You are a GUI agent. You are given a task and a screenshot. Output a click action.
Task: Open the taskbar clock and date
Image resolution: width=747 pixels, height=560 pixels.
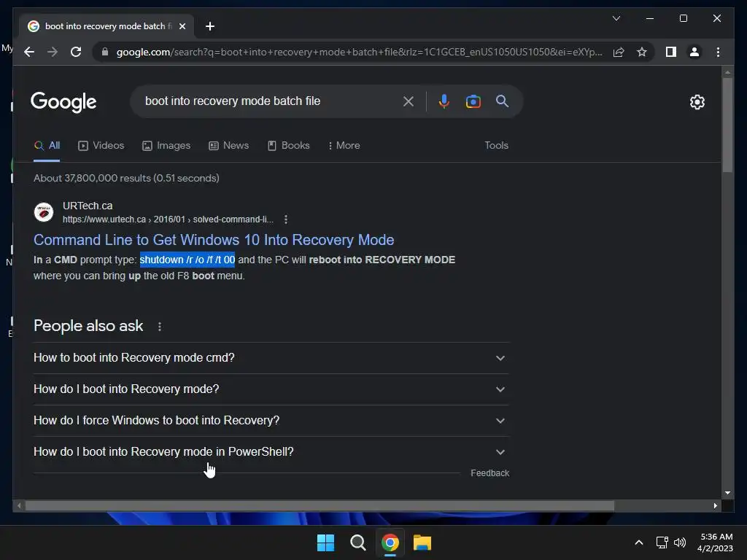click(715, 542)
